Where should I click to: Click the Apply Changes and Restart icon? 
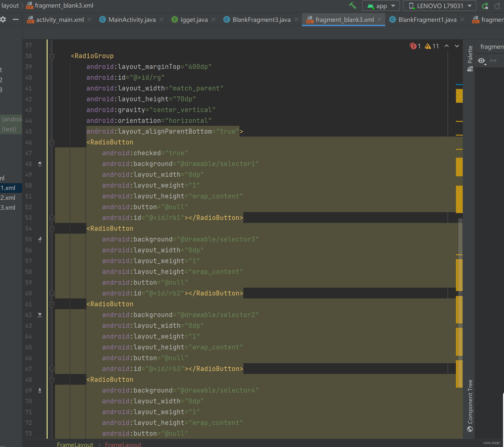[x=485, y=6]
